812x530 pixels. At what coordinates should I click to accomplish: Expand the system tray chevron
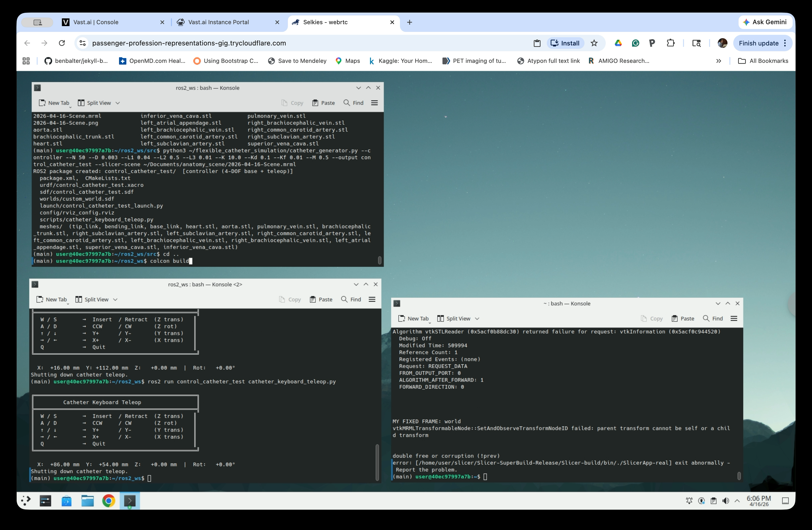coord(737,501)
